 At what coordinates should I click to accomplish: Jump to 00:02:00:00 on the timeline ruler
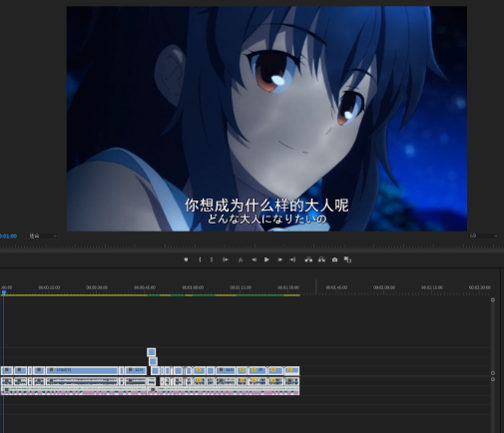click(x=384, y=287)
